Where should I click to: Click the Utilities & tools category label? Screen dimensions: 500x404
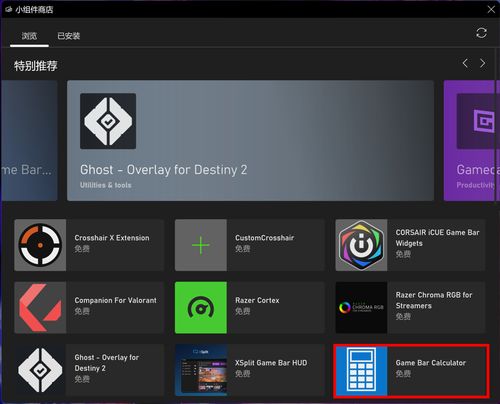(106, 185)
